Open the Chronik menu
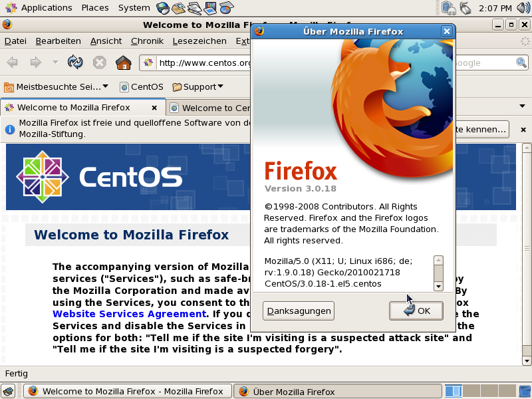The height and width of the screenshot is (399, 532). click(147, 41)
